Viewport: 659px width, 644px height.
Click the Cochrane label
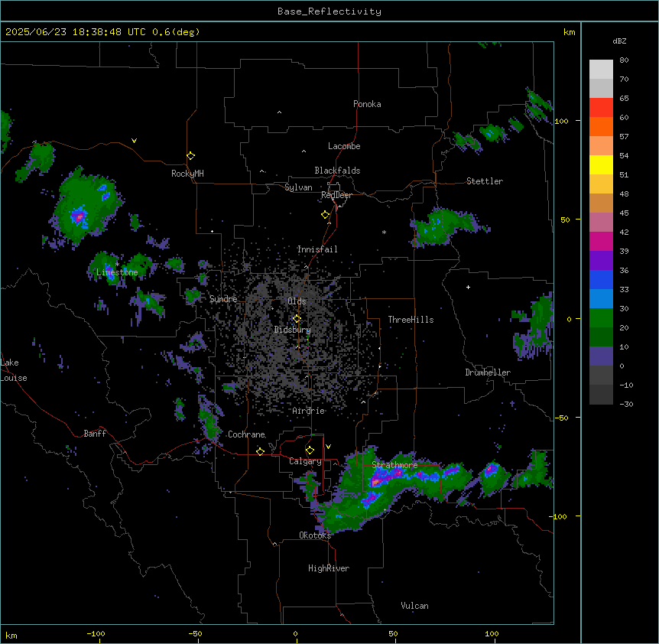[246, 434]
